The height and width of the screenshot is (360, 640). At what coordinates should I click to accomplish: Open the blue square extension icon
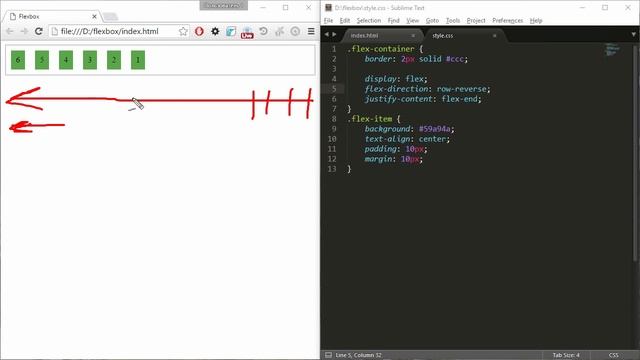pyautogui.click(x=231, y=31)
